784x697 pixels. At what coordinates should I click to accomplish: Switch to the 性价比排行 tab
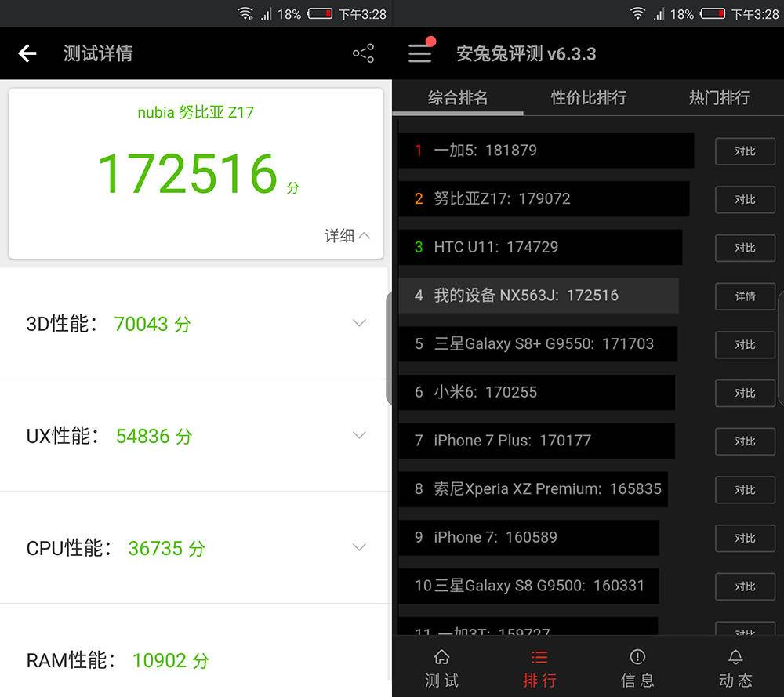click(589, 97)
